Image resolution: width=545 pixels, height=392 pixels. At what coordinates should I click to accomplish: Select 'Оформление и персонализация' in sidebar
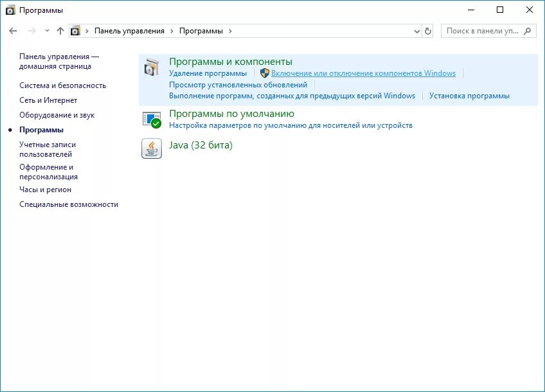pos(48,172)
